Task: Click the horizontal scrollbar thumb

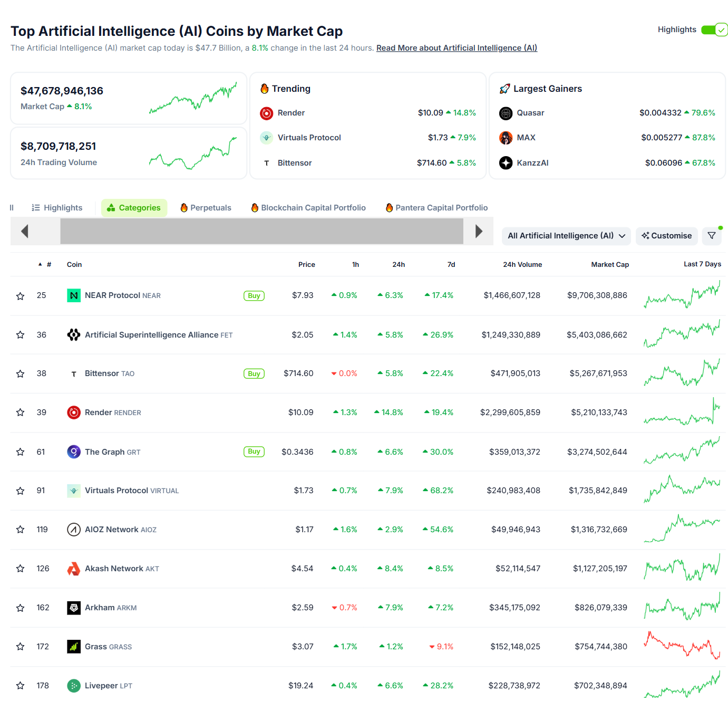Action: (x=261, y=231)
